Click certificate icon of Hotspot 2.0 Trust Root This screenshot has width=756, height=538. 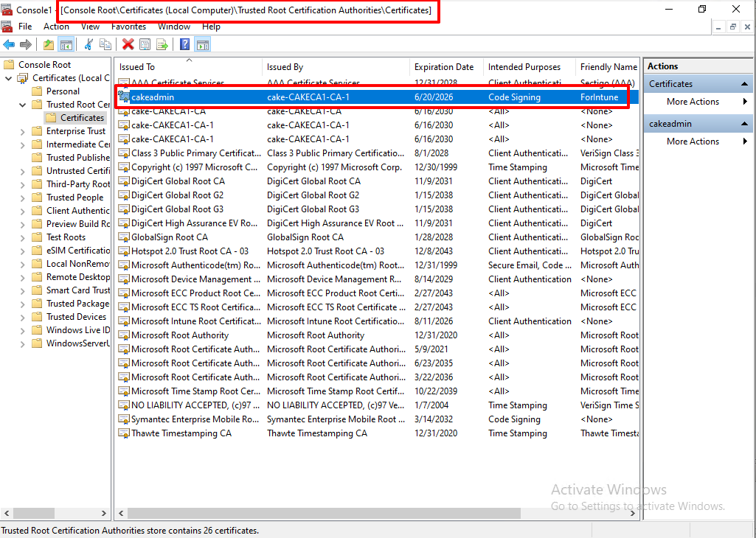(x=124, y=251)
